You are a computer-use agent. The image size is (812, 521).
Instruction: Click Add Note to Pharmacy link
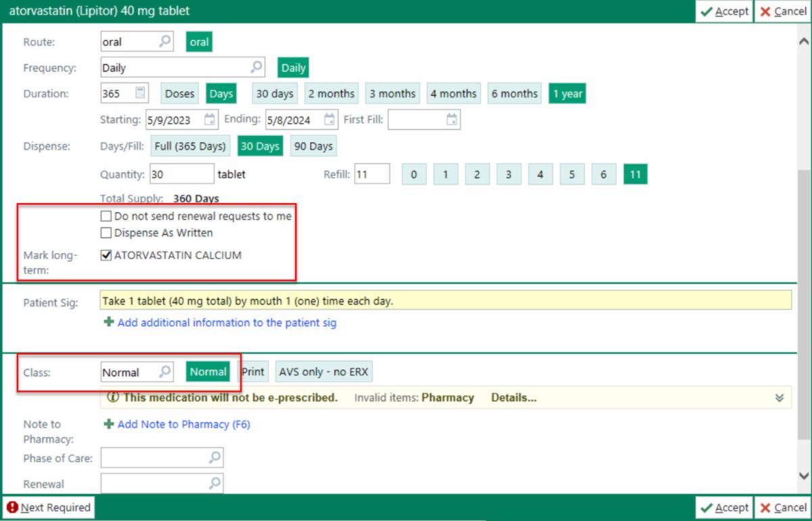tap(183, 424)
